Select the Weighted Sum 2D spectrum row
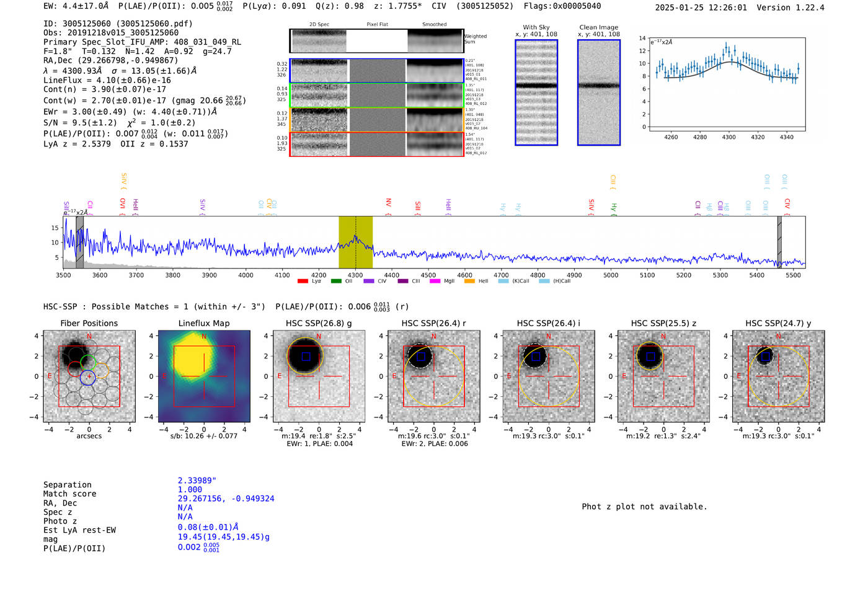Image resolution: width=868 pixels, height=591 pixels. pos(376,41)
